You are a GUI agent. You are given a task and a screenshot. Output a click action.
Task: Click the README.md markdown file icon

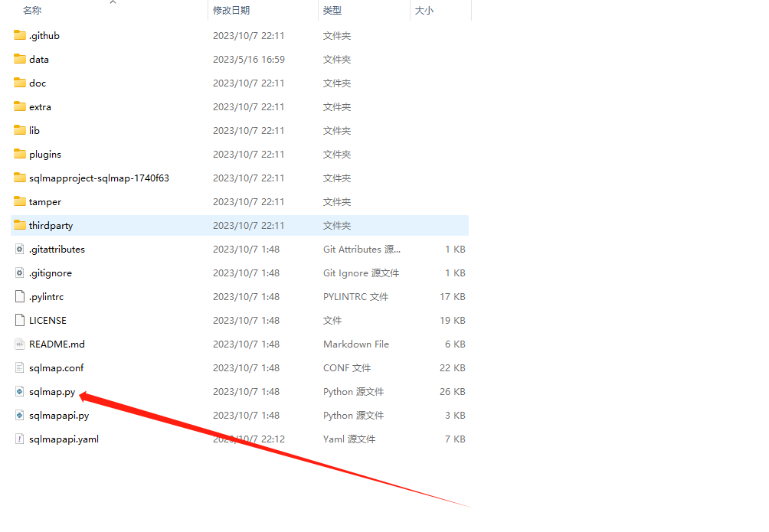click(20, 344)
